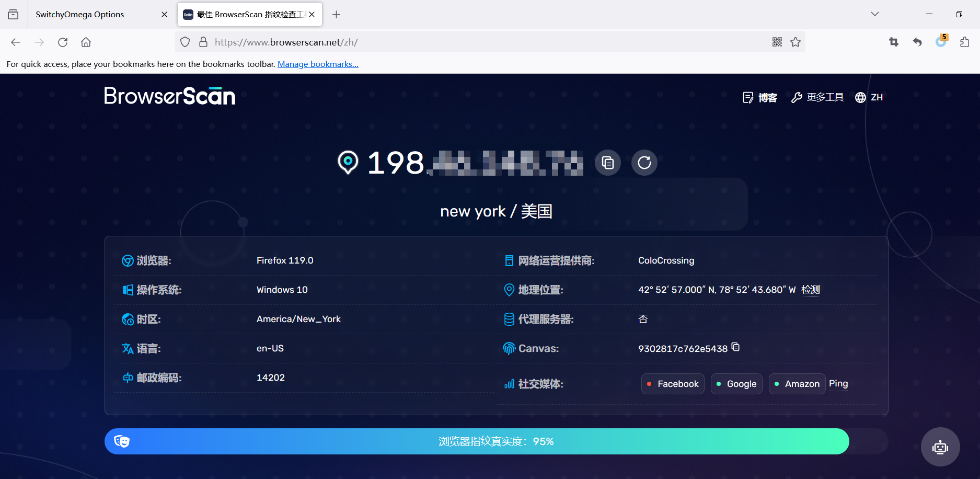The height and width of the screenshot is (479, 980).
Task: Open Manage bookmarks link
Action: 318,64
